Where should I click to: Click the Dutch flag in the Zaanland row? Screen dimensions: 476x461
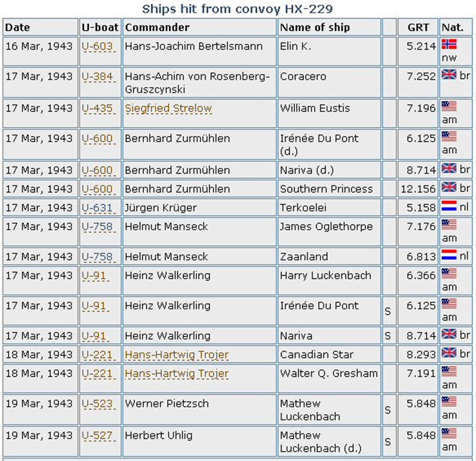[x=449, y=255]
